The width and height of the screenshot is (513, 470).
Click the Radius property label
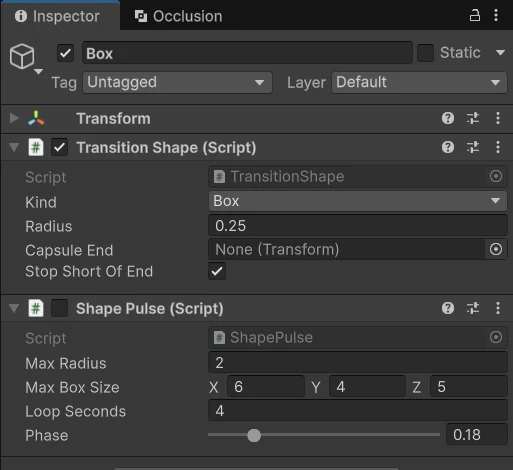tap(49, 226)
